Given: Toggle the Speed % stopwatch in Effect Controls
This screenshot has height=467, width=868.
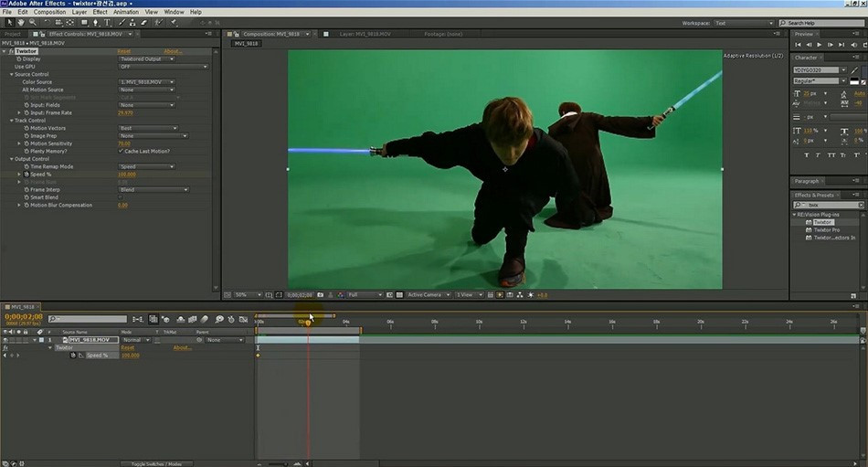Looking at the screenshot, I should click(x=26, y=174).
